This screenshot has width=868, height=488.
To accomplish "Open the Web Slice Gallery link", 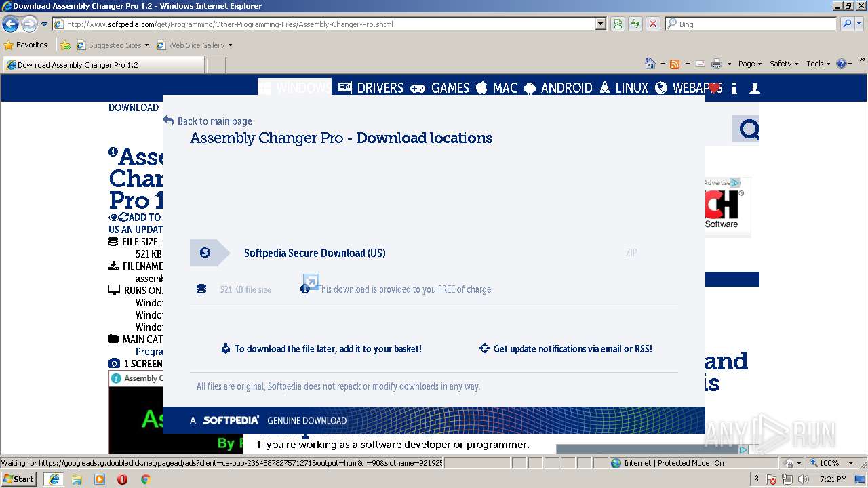I will pyautogui.click(x=194, y=45).
